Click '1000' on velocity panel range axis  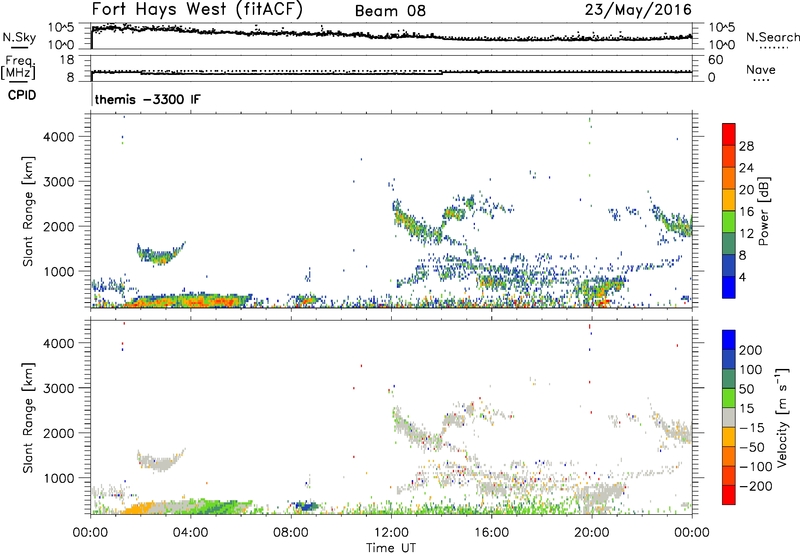[59, 478]
